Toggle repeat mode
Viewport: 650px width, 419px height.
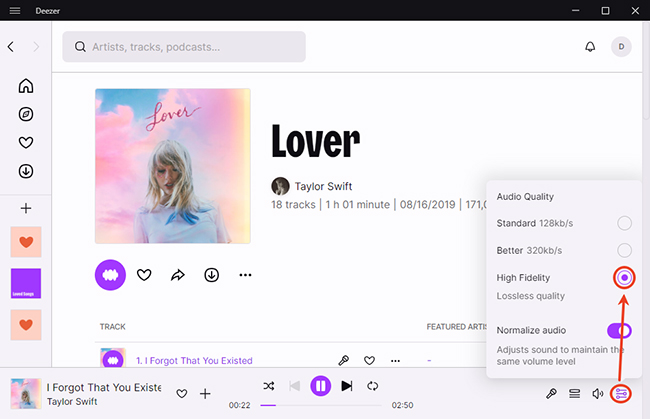tap(372, 386)
